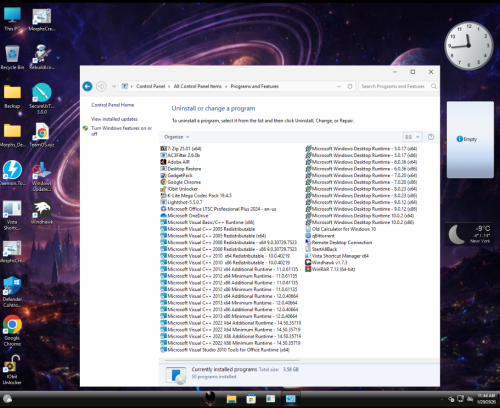Click Programs and Features breadcrumb
Viewport: 500px width, 408px height.
[254, 86]
